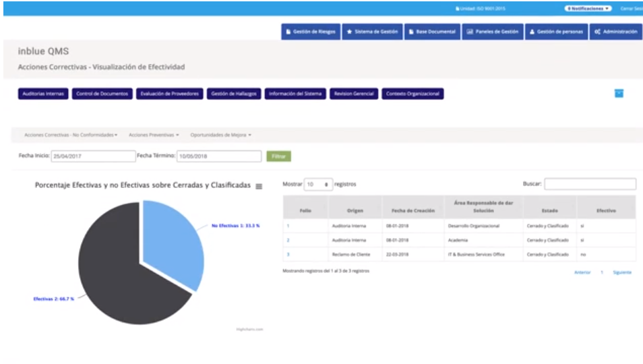Expand Acciones Correctivas - No Conformidades menu
Viewport: 643px width, 364px height.
click(x=71, y=135)
